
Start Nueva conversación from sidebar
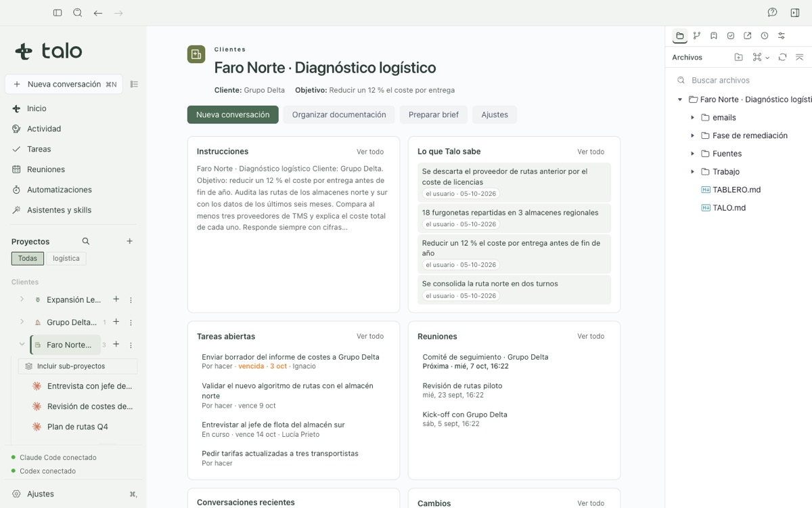[x=64, y=85]
